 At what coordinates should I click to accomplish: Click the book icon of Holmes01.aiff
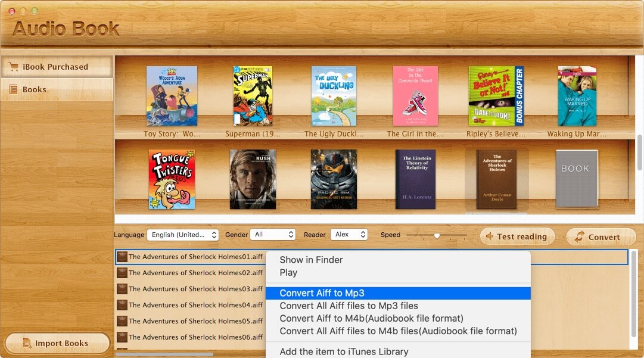(122, 257)
